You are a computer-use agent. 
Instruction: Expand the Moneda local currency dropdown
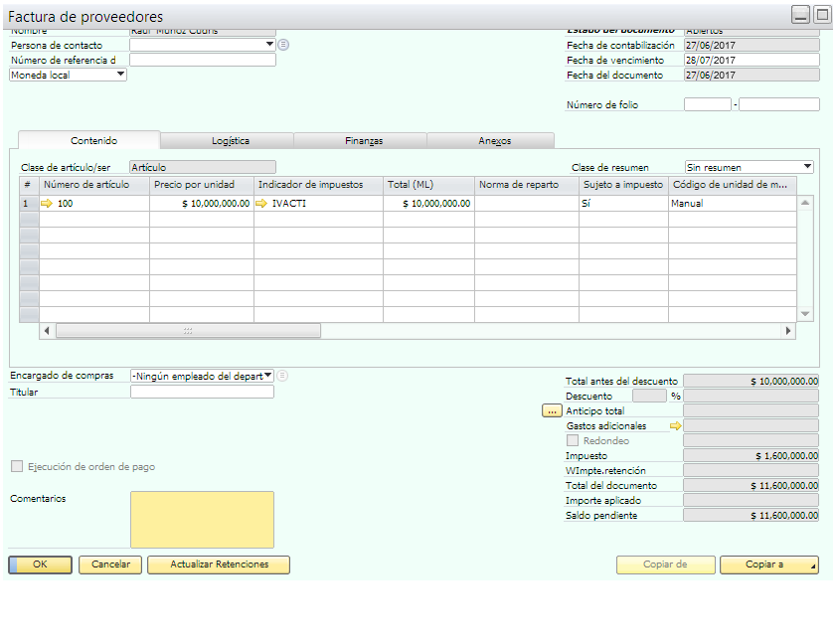pos(120,75)
